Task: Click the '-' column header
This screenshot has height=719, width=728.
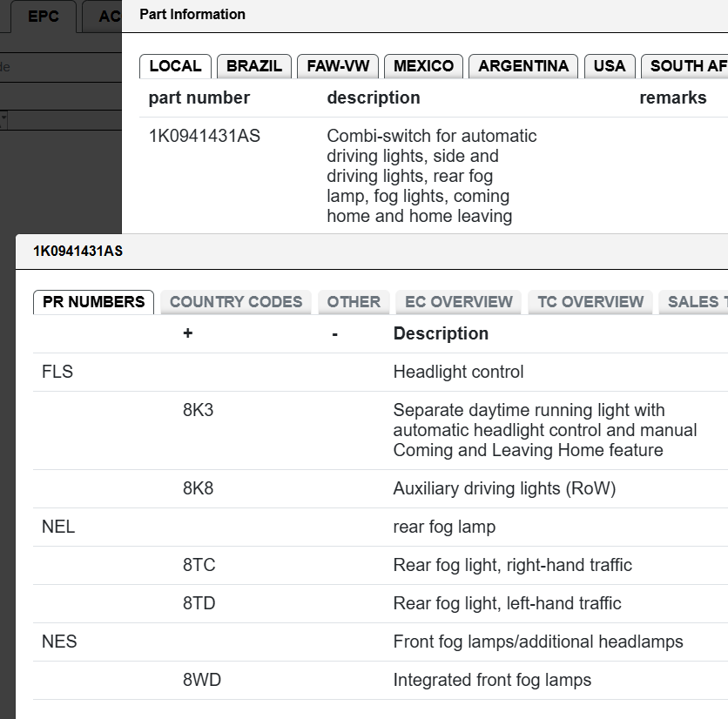Action: coord(334,334)
